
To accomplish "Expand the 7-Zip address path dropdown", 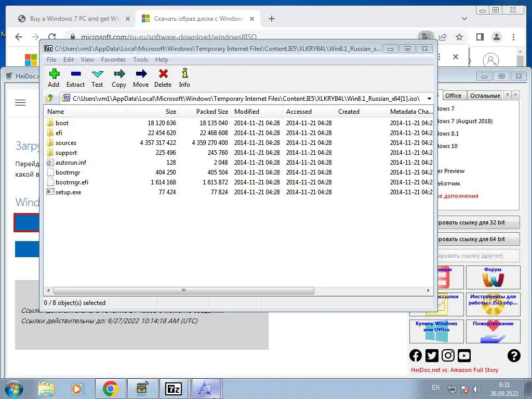I will [429, 98].
